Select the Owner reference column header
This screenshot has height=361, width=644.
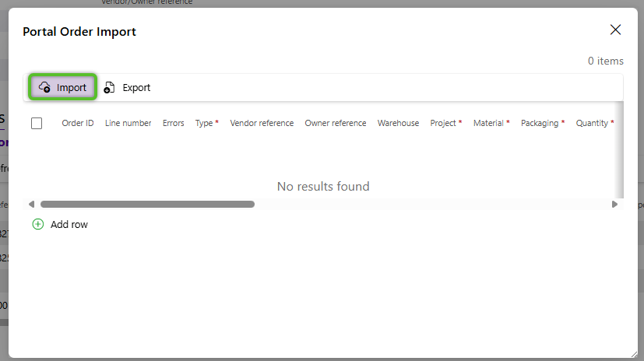[x=335, y=123]
